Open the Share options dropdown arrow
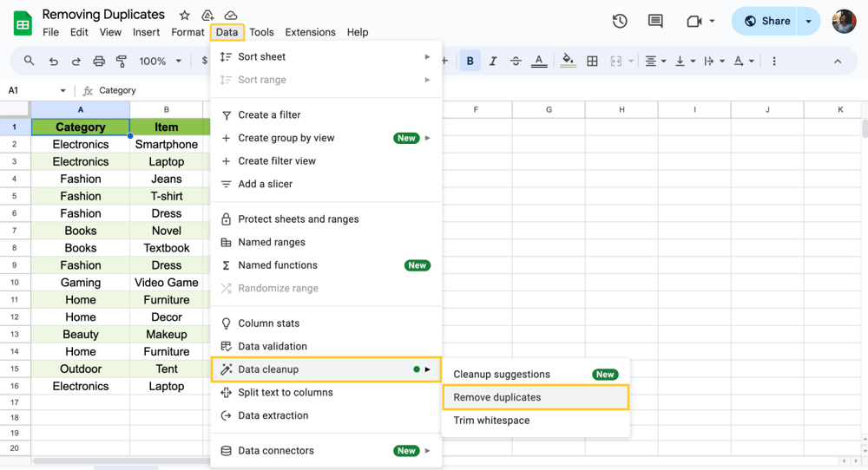Image resolution: width=868 pixels, height=470 pixels. click(808, 21)
